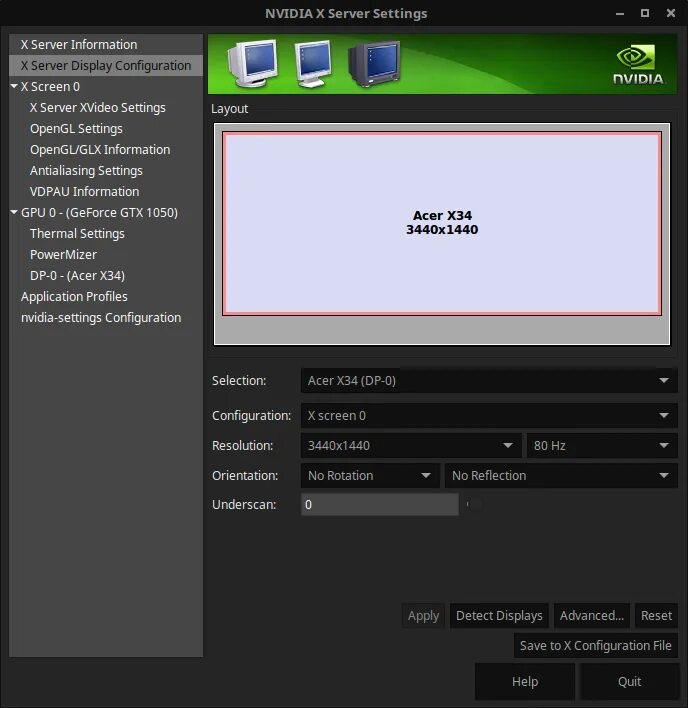This screenshot has height=708, width=688.
Task: Go to OpenGL Settings
Action: click(76, 129)
